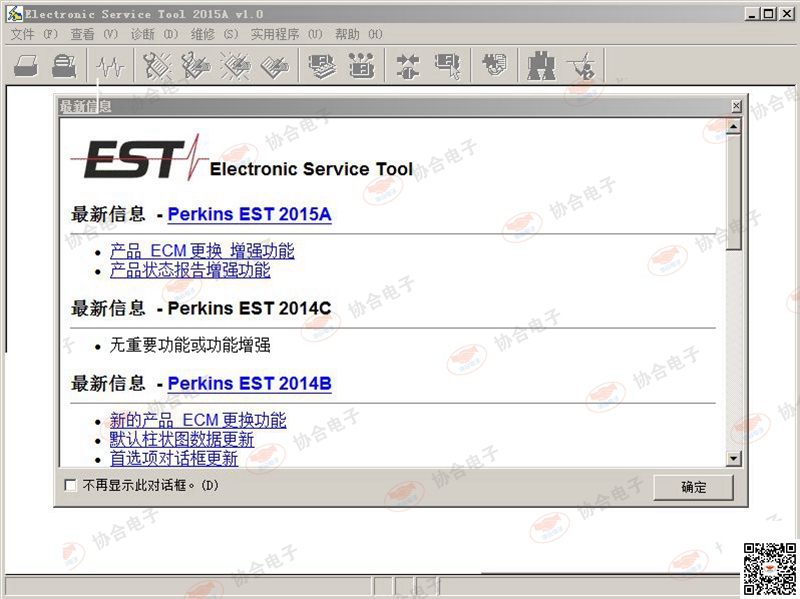Viewport: 800px width, 599px height.
Task: Open the Perkins EST 2014B link
Action: (x=249, y=383)
